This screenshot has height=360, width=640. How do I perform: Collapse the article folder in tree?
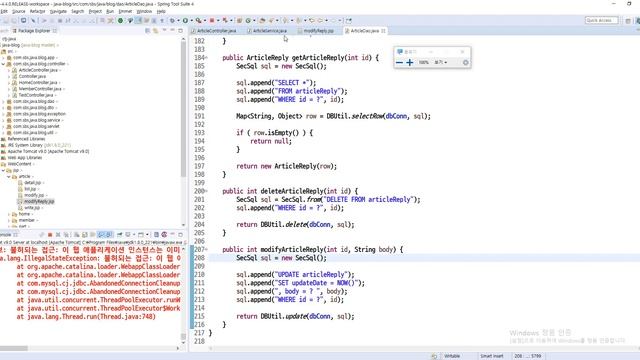click(x=9, y=176)
